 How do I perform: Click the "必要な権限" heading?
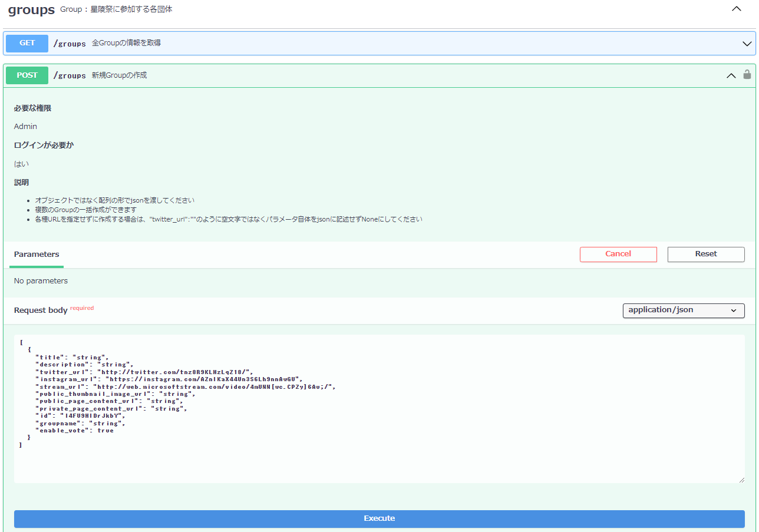[x=32, y=108]
